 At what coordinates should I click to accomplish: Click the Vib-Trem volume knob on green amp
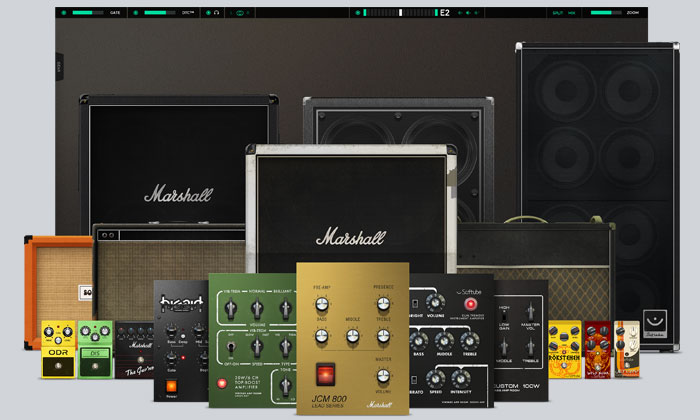[x=230, y=308]
